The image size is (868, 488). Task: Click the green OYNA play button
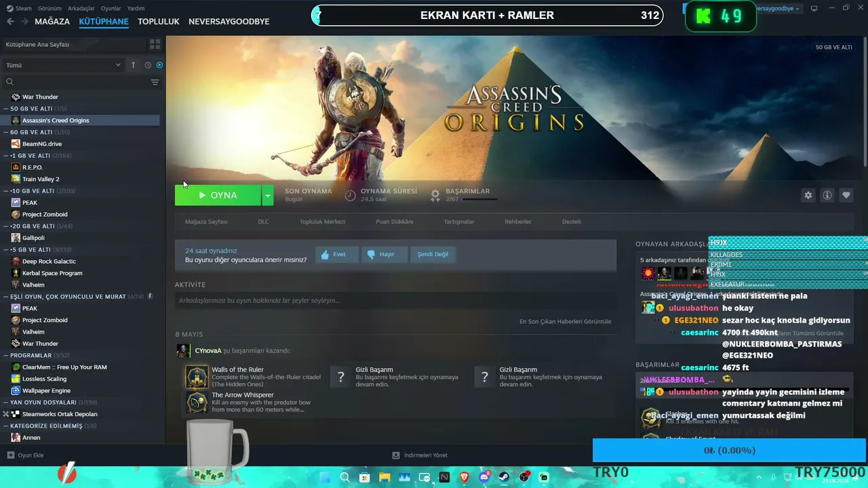(x=218, y=195)
